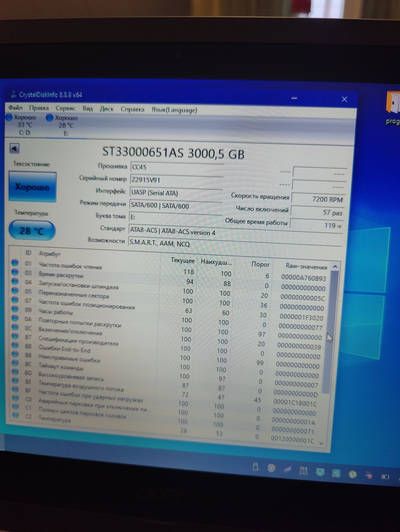Click the Порог column header
This screenshot has height=532, width=400.
point(261,264)
